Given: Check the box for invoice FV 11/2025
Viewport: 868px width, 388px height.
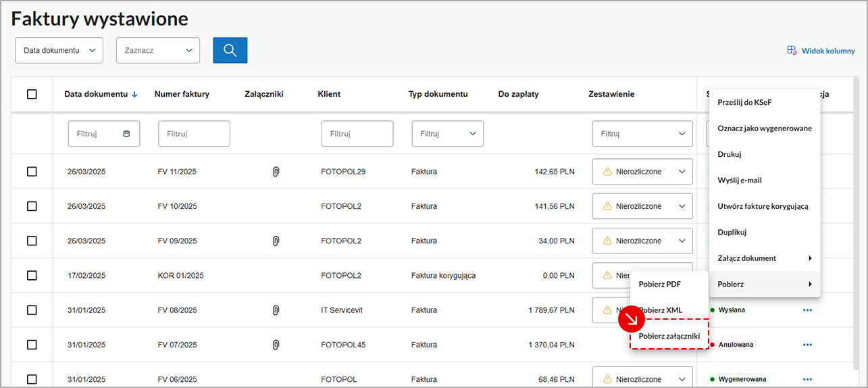Looking at the screenshot, I should pos(32,172).
